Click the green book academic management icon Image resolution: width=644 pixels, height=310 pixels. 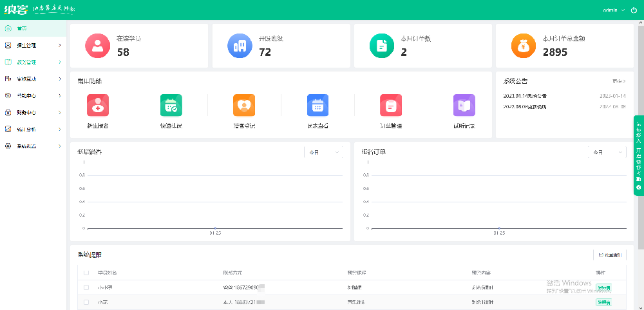click(x=8, y=62)
